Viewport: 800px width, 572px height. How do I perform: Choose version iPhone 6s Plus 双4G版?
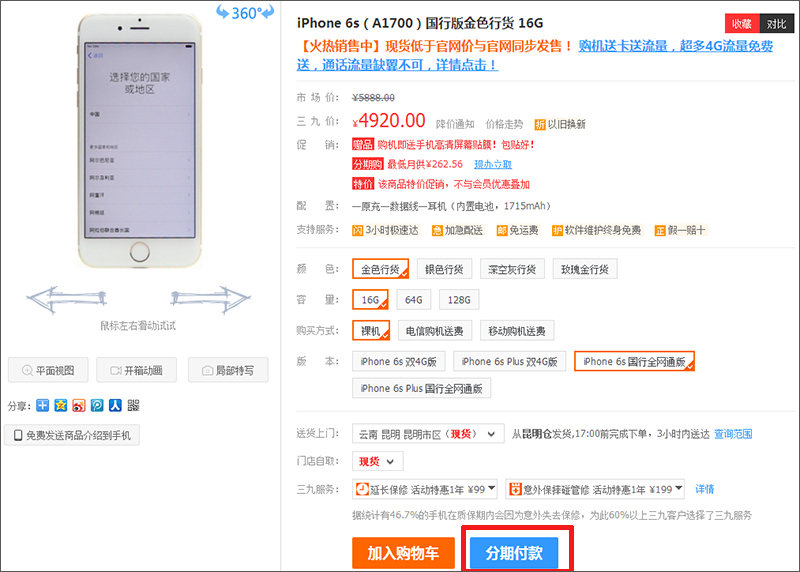510,361
